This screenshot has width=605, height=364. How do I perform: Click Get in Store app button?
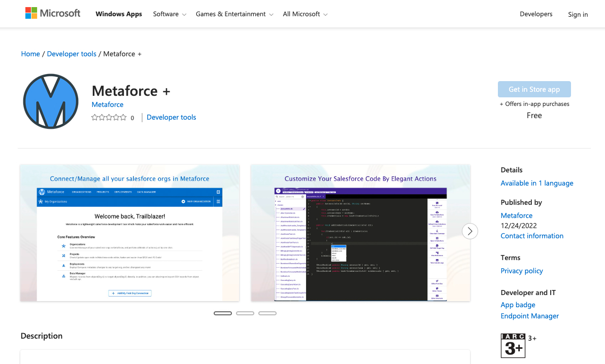(x=534, y=89)
